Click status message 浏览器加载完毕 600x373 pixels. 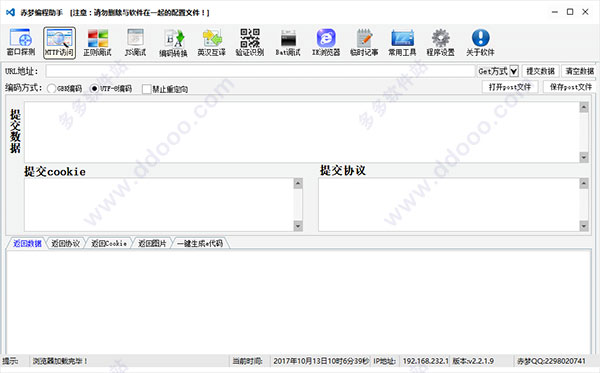point(60,361)
